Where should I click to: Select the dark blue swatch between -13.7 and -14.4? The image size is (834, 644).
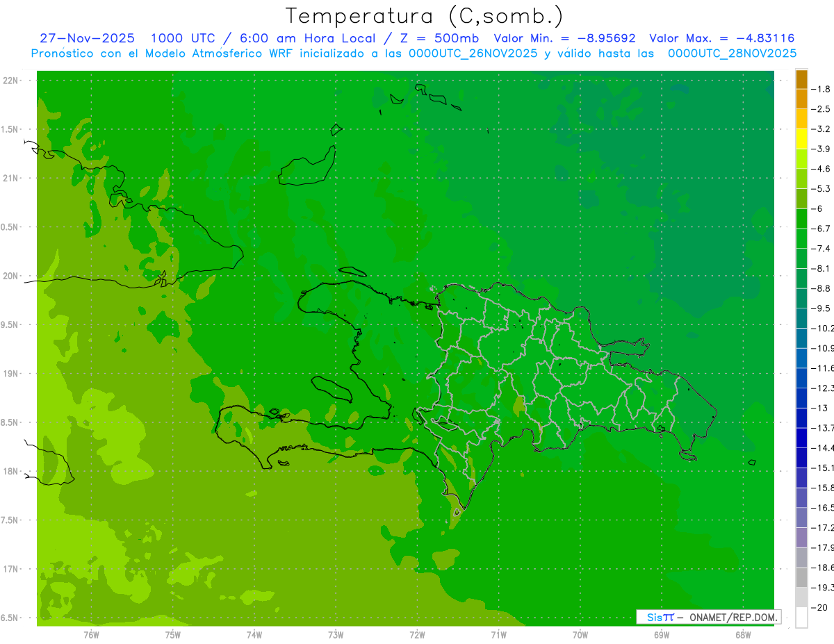(801, 438)
